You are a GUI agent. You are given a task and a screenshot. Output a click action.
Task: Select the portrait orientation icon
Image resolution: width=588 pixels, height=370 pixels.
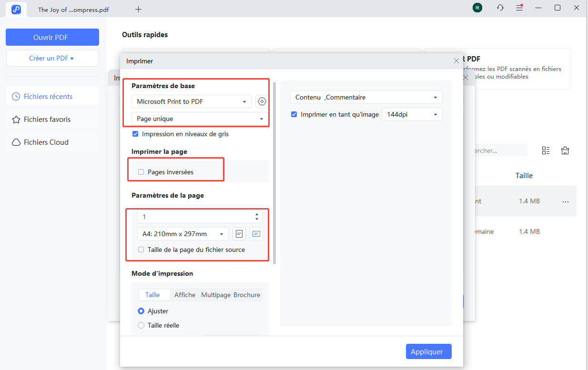tap(239, 233)
